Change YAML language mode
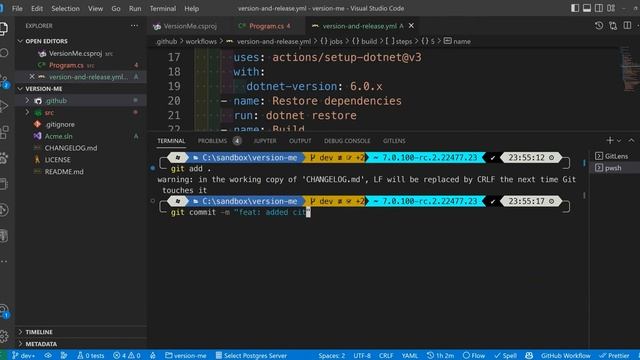This screenshot has width=640, height=360. coord(409,356)
